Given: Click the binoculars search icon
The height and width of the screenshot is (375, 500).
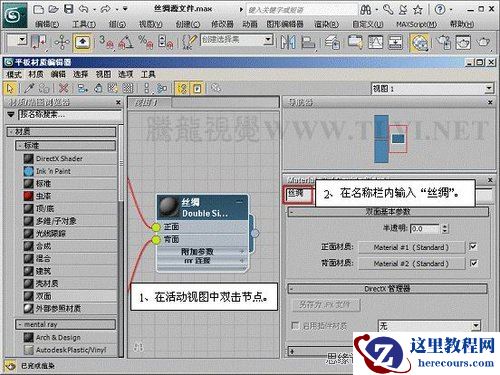Looking at the screenshot, I should pyautogui.click(x=366, y=10).
